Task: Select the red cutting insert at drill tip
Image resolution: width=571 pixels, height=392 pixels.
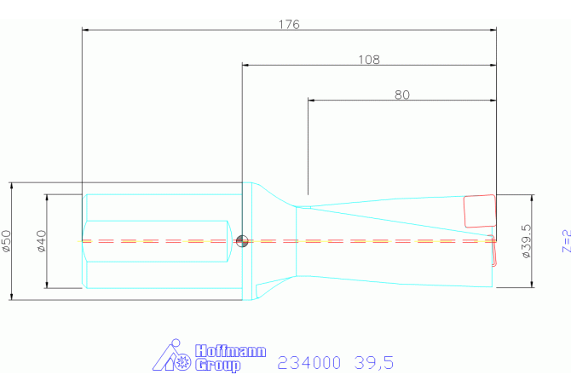Action: (x=479, y=210)
